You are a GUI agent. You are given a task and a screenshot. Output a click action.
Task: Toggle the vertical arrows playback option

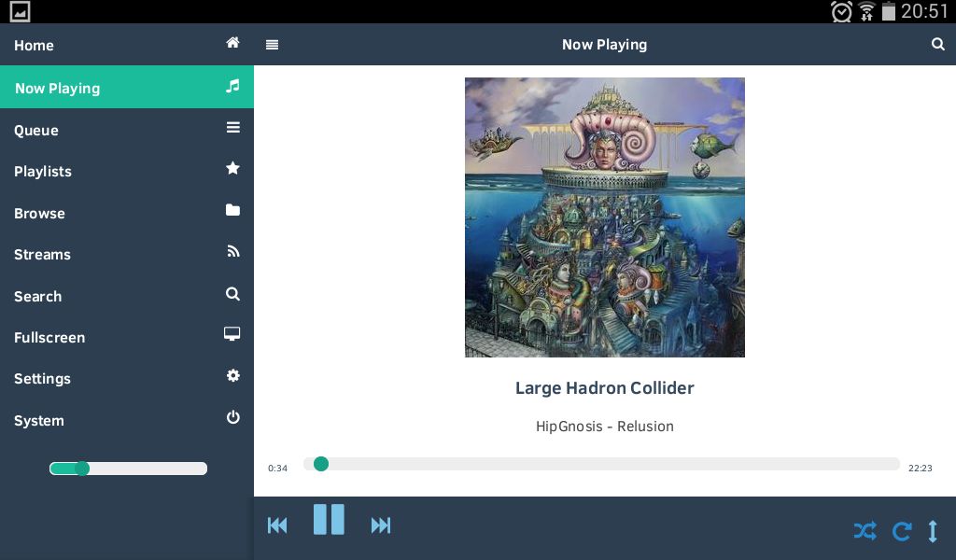coord(933,531)
